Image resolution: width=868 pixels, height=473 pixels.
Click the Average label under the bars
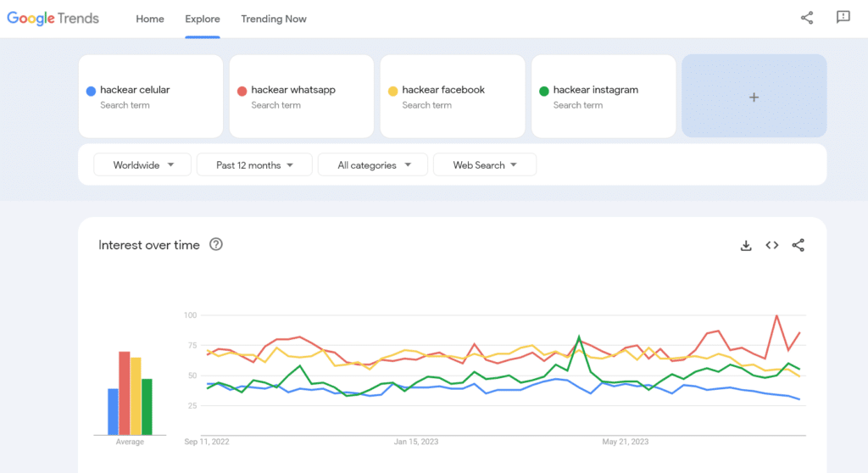tap(130, 442)
